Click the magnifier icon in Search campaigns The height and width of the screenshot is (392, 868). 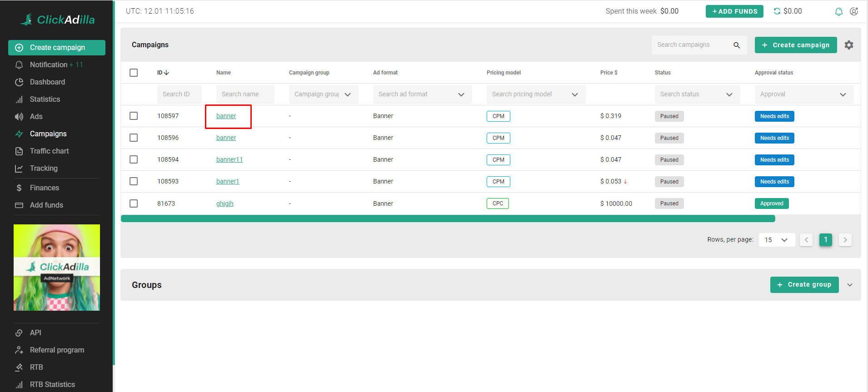(x=736, y=45)
